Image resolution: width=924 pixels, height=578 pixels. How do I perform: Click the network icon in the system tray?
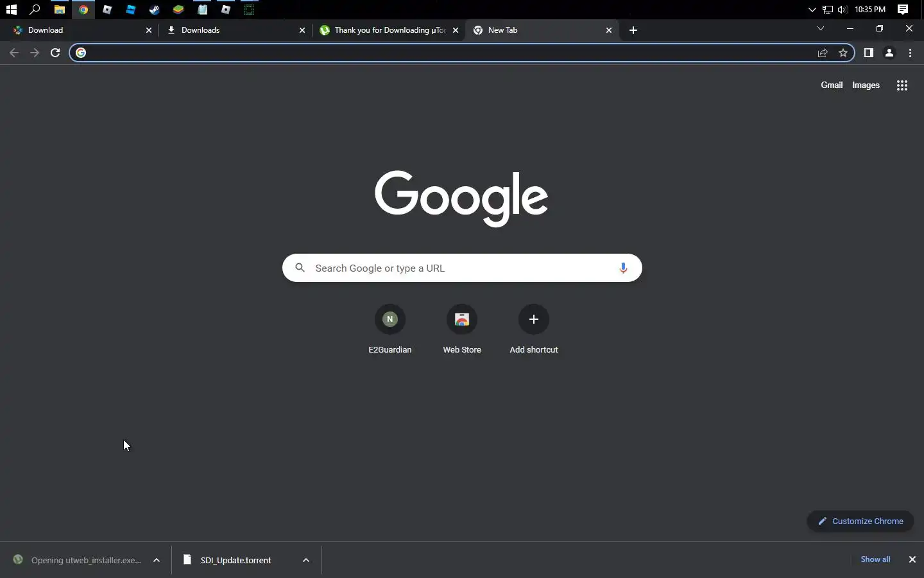(828, 10)
